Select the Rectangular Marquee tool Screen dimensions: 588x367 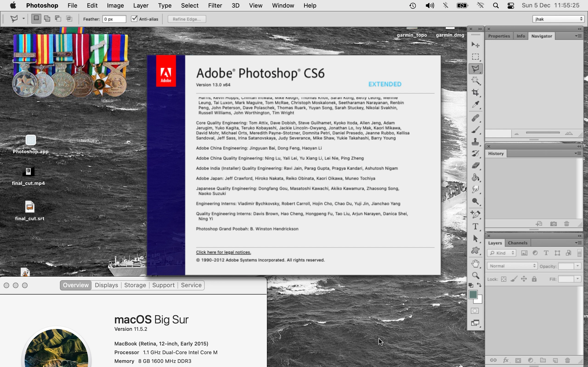(x=475, y=57)
